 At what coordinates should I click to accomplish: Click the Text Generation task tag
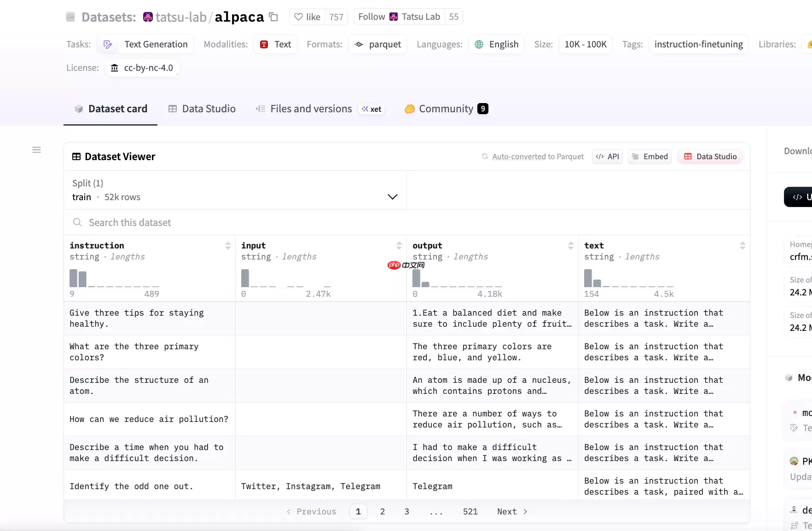[145, 45]
